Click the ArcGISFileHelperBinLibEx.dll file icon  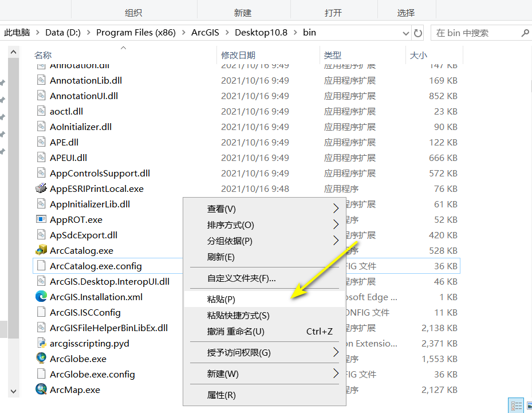pyautogui.click(x=41, y=328)
